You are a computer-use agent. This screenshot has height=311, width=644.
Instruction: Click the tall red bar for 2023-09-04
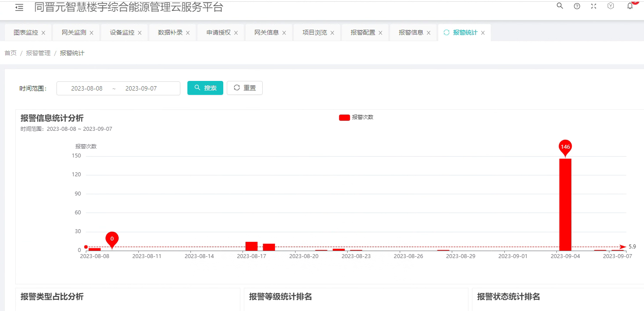pos(565,204)
